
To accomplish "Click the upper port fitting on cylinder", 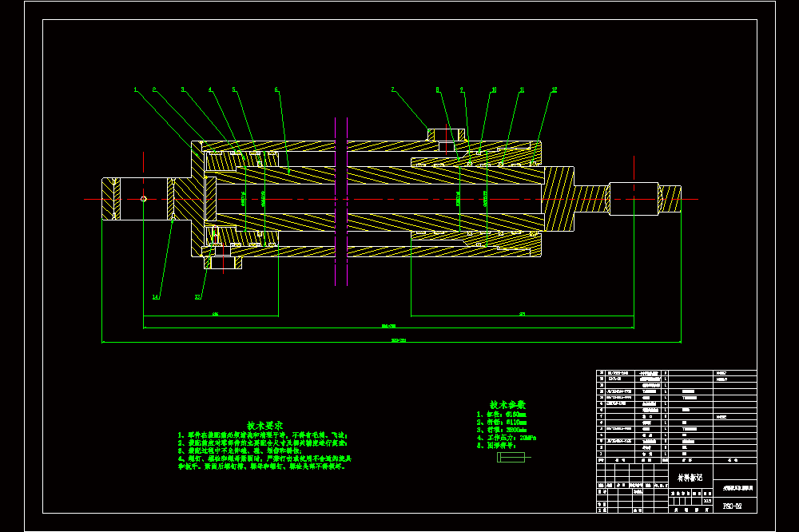I will 447,135.
